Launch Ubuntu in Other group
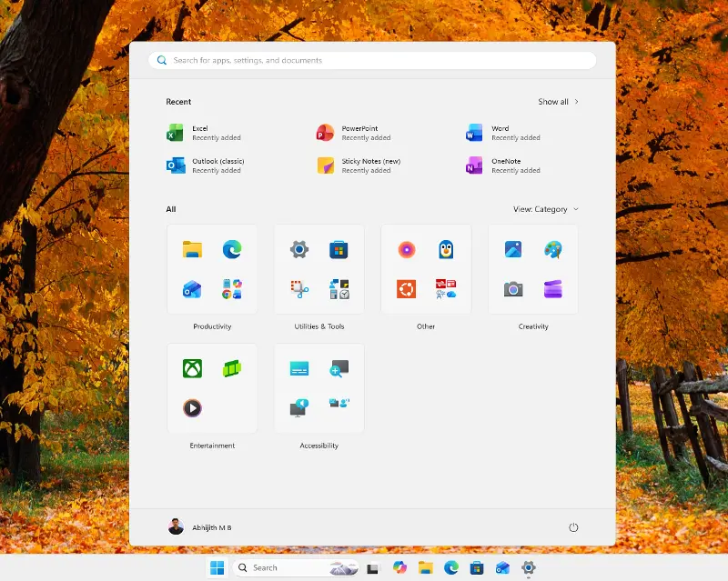 407,289
